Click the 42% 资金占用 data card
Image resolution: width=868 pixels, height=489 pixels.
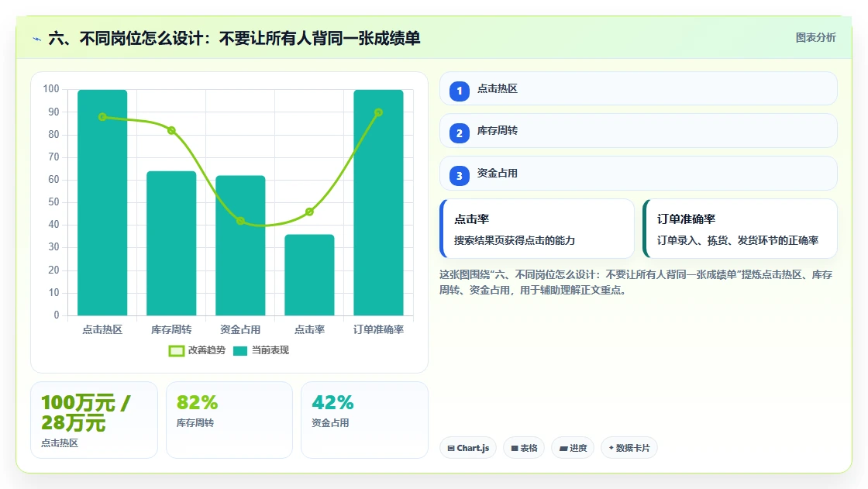[365, 420]
